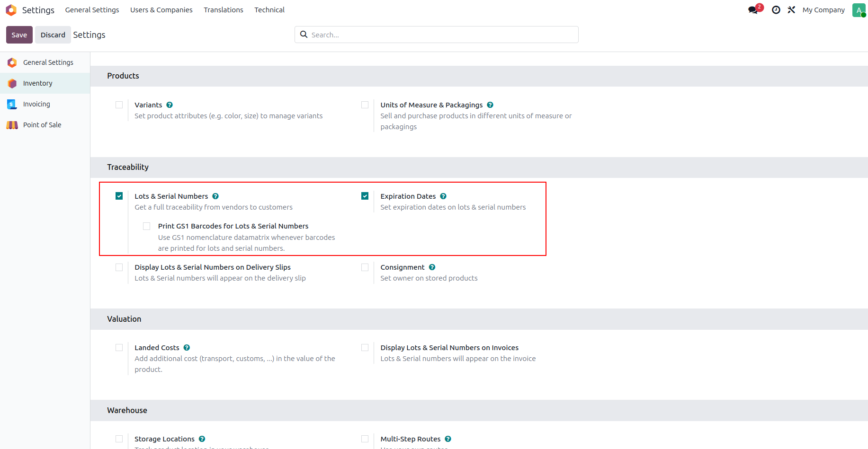Enable Print GS1 Barcodes checkbox
The width and height of the screenshot is (868, 449).
147,226
